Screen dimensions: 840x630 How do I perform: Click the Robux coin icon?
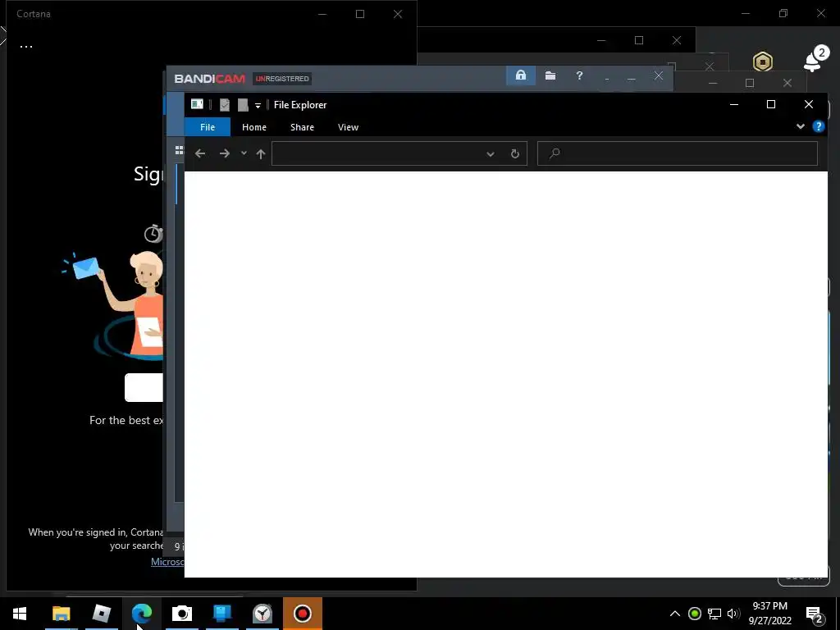[x=762, y=62]
